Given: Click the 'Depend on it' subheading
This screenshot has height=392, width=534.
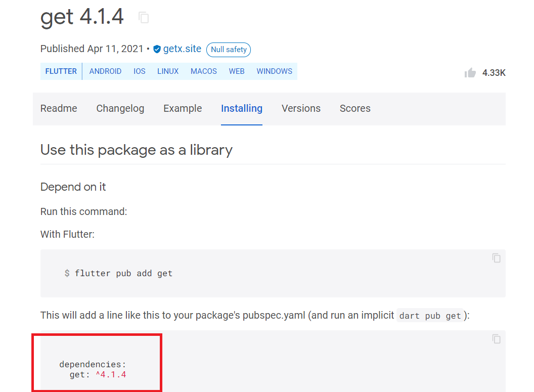Looking at the screenshot, I should coord(73,187).
